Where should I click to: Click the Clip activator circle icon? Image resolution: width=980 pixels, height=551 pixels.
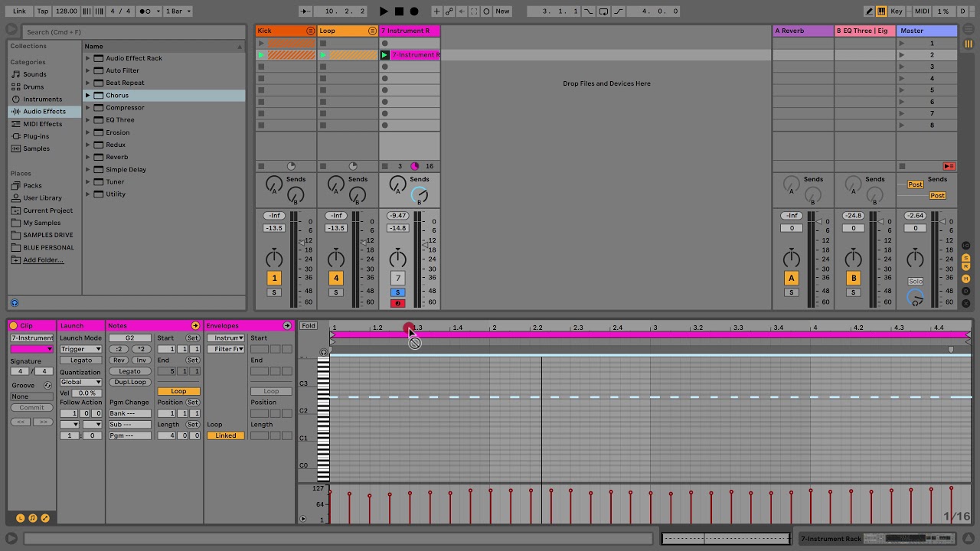click(x=13, y=326)
